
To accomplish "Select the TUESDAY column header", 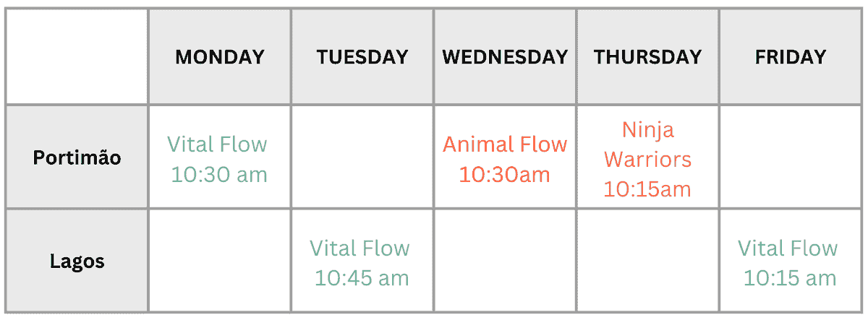I will (362, 57).
